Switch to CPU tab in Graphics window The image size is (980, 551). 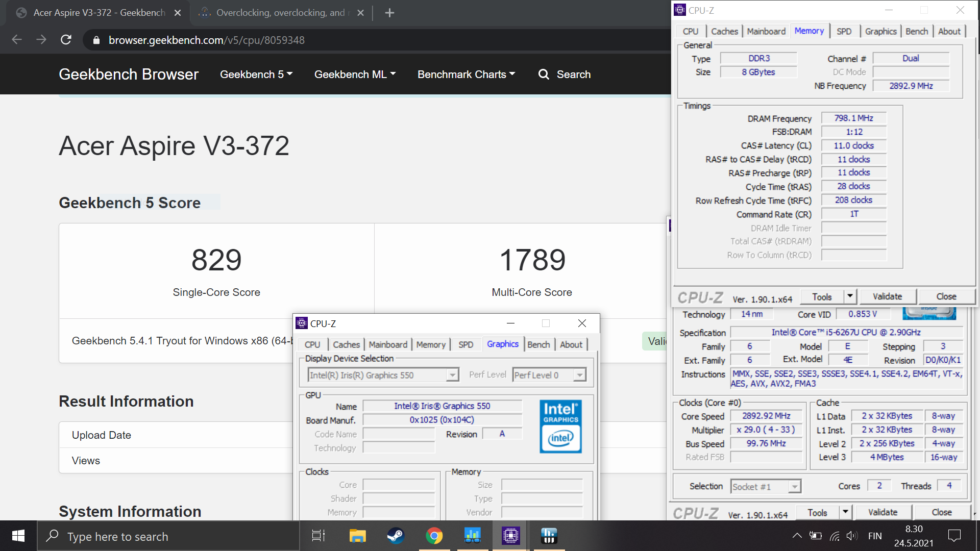[312, 344]
